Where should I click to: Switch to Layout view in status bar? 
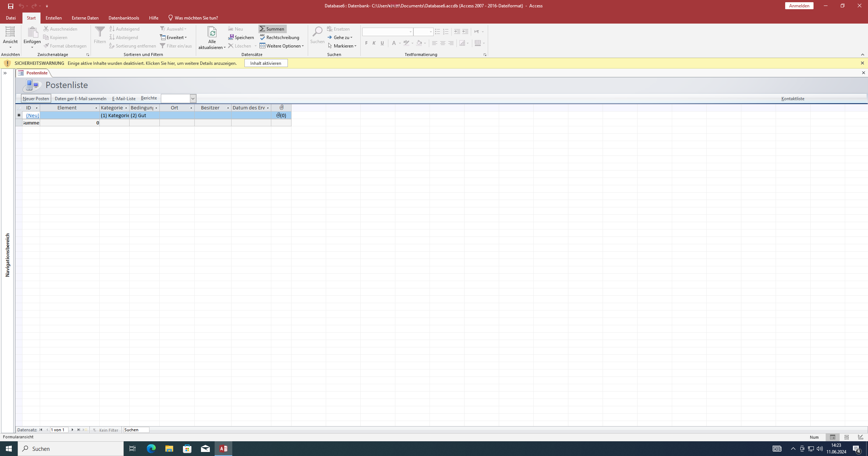tap(846, 437)
